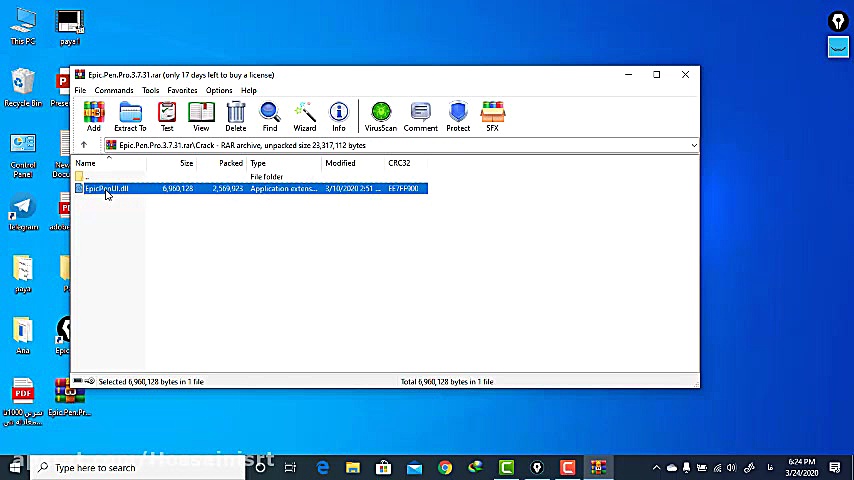
Task: Show archive Info icon
Action: (x=339, y=116)
